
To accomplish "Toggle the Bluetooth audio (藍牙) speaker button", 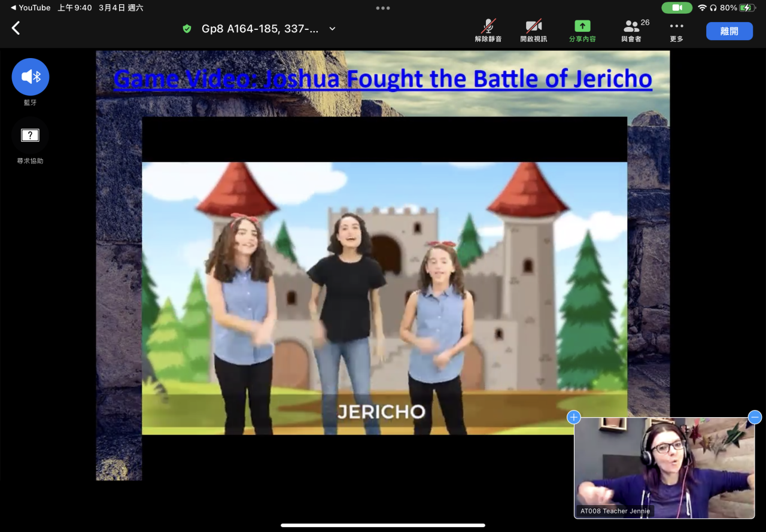I will pyautogui.click(x=31, y=77).
